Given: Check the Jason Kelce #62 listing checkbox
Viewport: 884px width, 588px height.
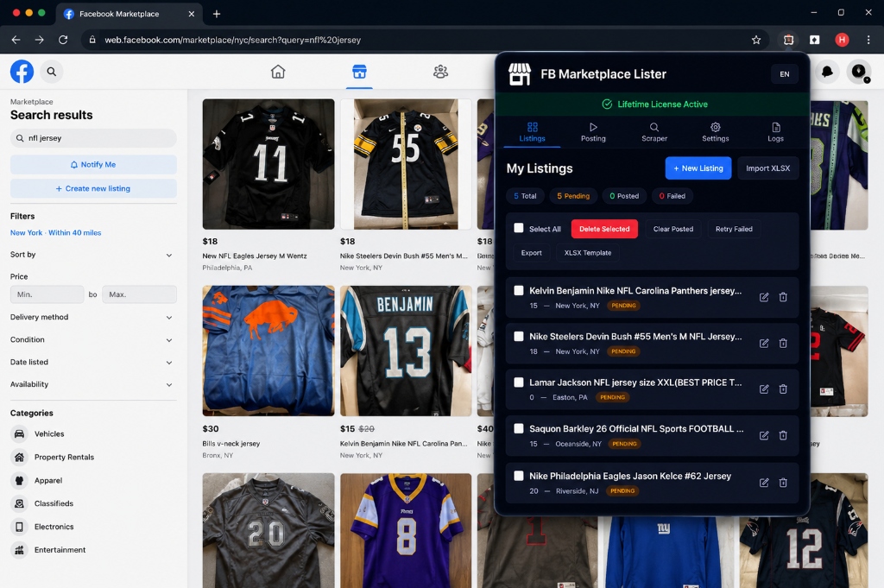Looking at the screenshot, I should 519,476.
